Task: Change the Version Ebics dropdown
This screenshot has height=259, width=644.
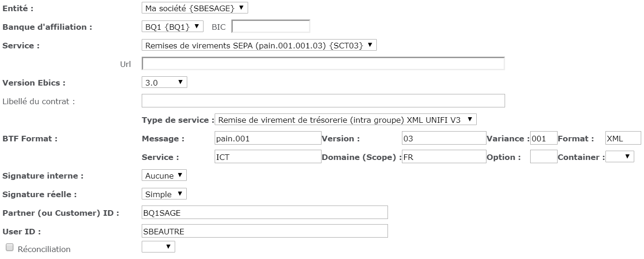Action: (x=164, y=83)
